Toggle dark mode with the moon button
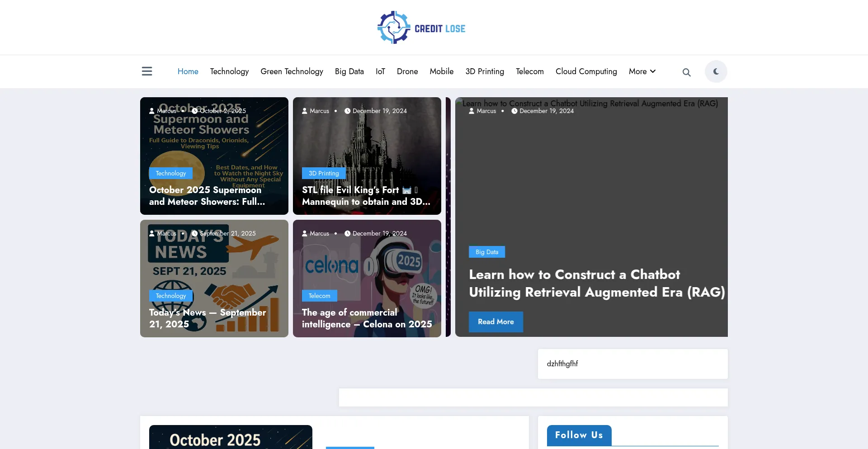This screenshot has height=449, width=868. (x=716, y=71)
